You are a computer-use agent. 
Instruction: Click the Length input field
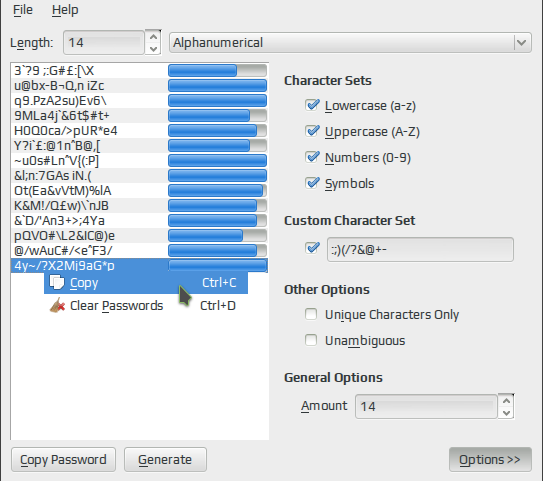click(104, 43)
